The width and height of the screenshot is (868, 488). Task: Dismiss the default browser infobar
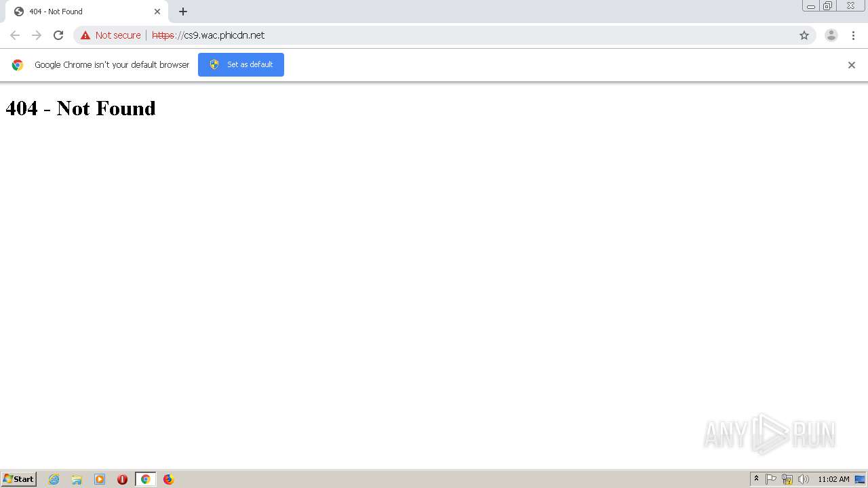pos(852,65)
